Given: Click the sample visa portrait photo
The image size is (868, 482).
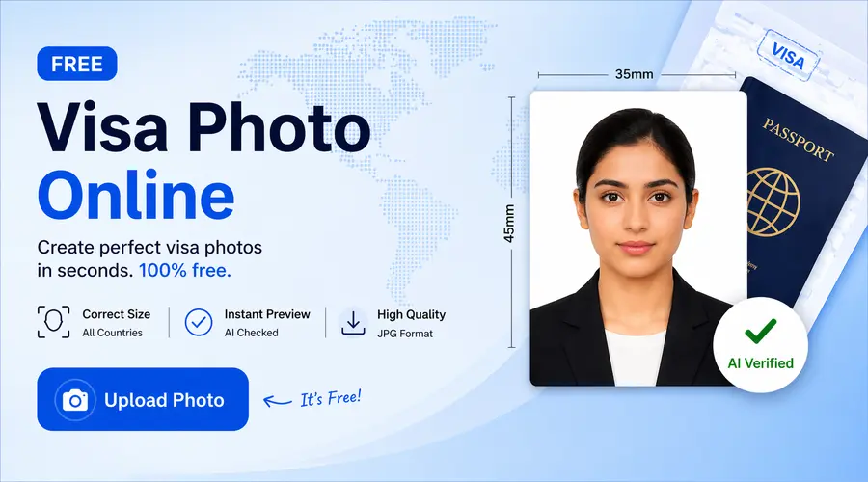Looking at the screenshot, I should [x=638, y=238].
